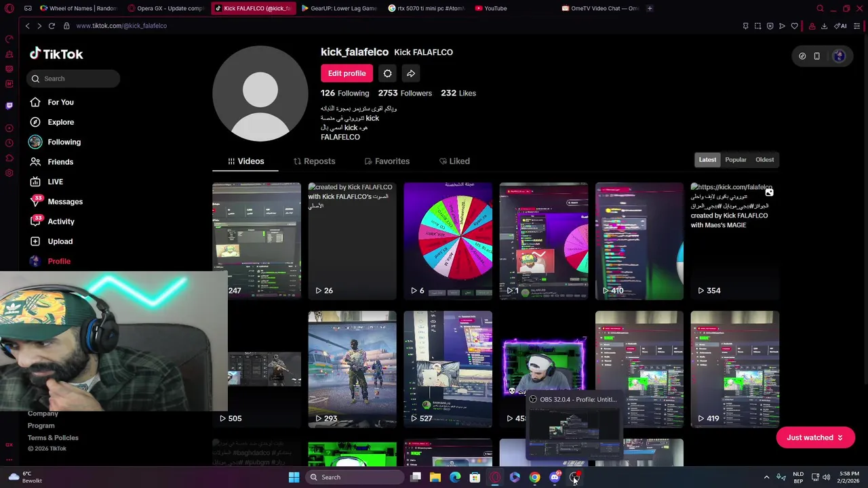Go forward in browser history
Screen dimensions: 868x488
click(39, 26)
